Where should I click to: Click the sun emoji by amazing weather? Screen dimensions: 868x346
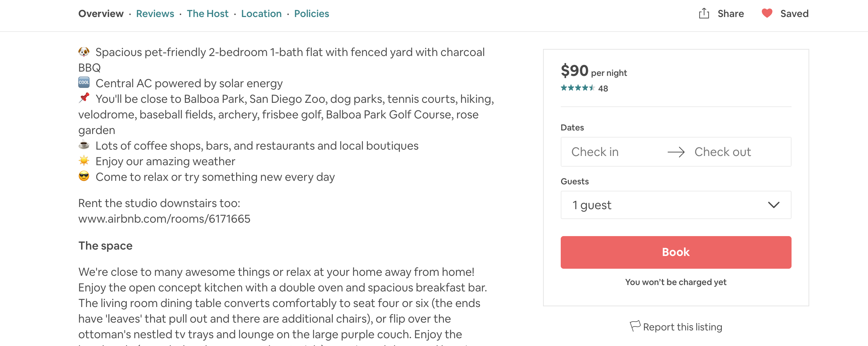84,161
